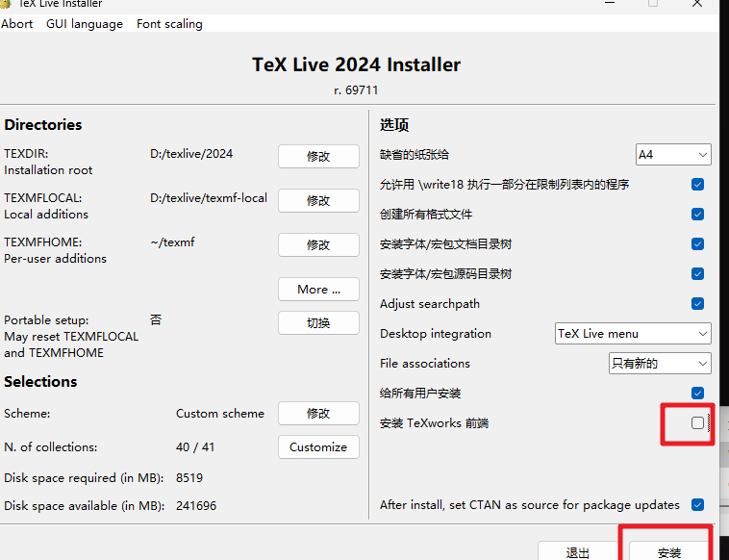Click the Portable setup 否 value
Image resolution: width=729 pixels, height=560 pixels.
click(x=156, y=320)
